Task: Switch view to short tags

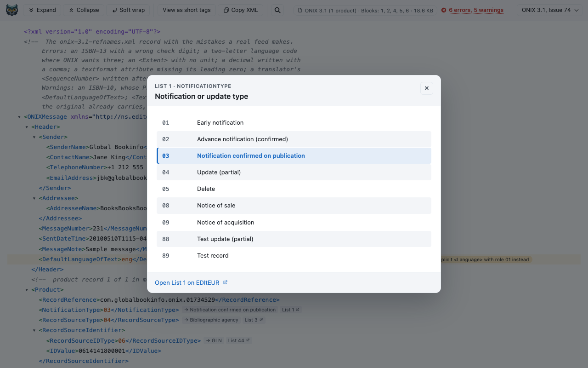Action: [187, 10]
